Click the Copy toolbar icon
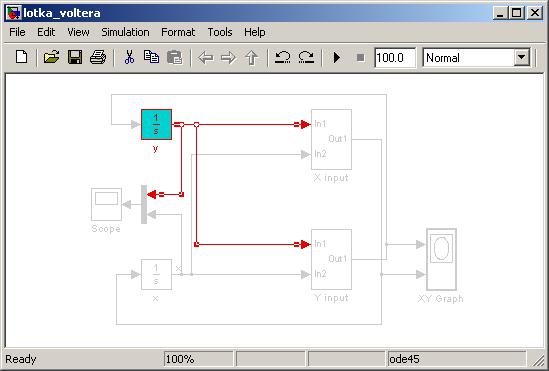Viewport: 549px width, 371px height. (x=152, y=57)
